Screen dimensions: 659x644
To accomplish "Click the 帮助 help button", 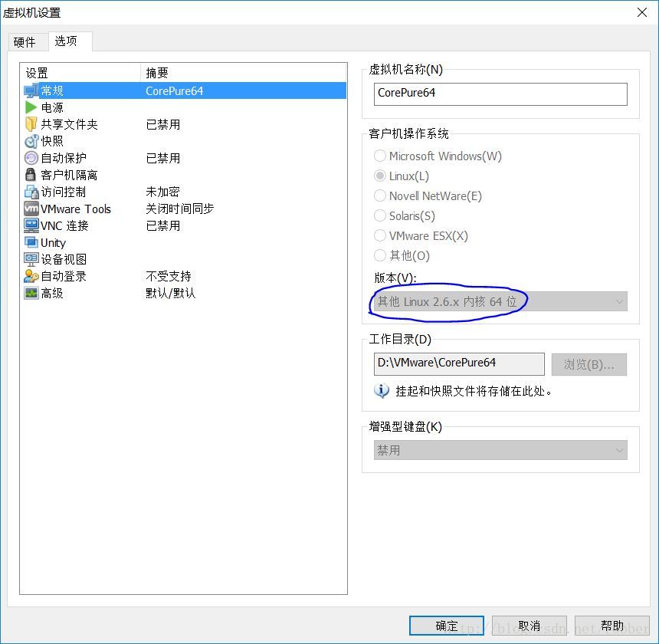I will coord(612,626).
